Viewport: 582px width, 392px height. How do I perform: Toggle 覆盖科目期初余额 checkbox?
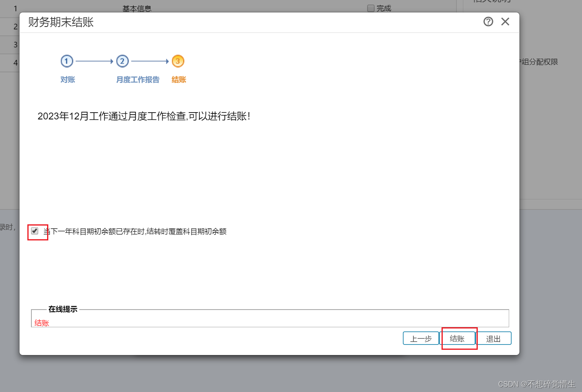[35, 231]
